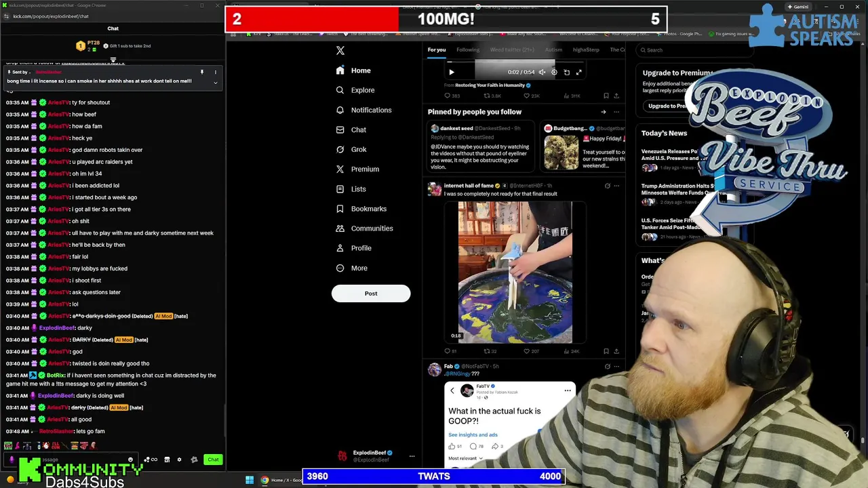The height and width of the screenshot is (488, 868).
Task: Open the Budgetbang pinned post thumbnail
Action: pos(561,152)
